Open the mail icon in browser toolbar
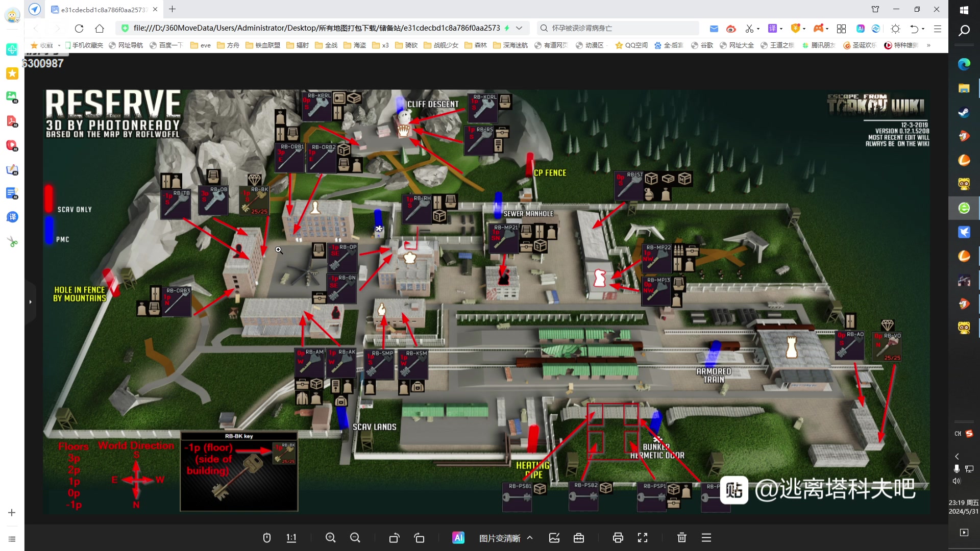The width and height of the screenshot is (980, 551). point(714,29)
